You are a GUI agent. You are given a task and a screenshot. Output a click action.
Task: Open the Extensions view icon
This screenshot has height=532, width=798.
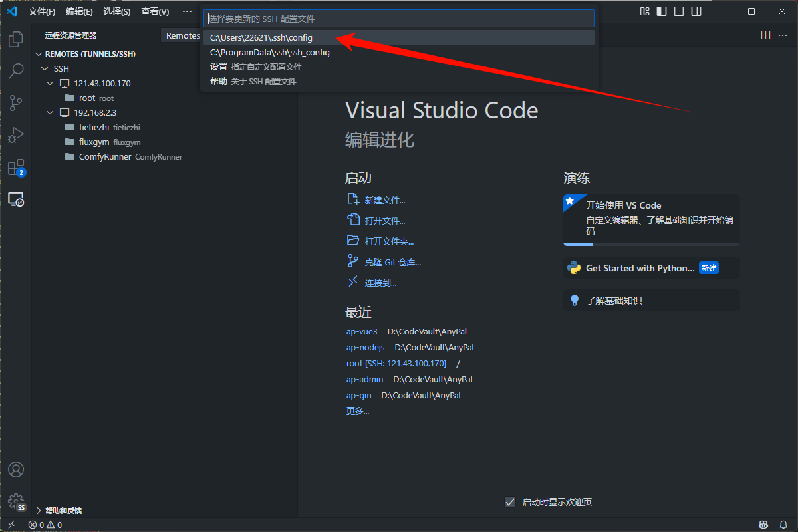[x=16, y=167]
